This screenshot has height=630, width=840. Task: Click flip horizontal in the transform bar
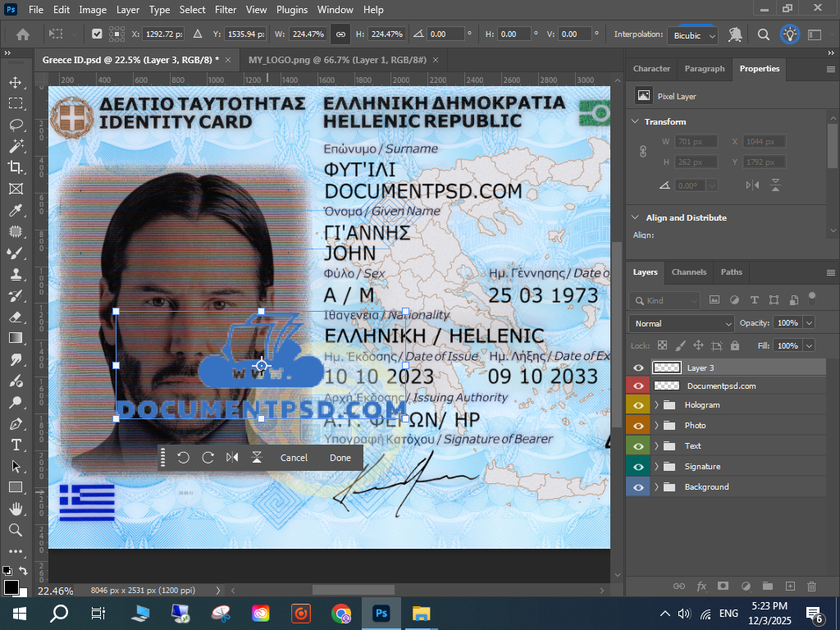[232, 458]
